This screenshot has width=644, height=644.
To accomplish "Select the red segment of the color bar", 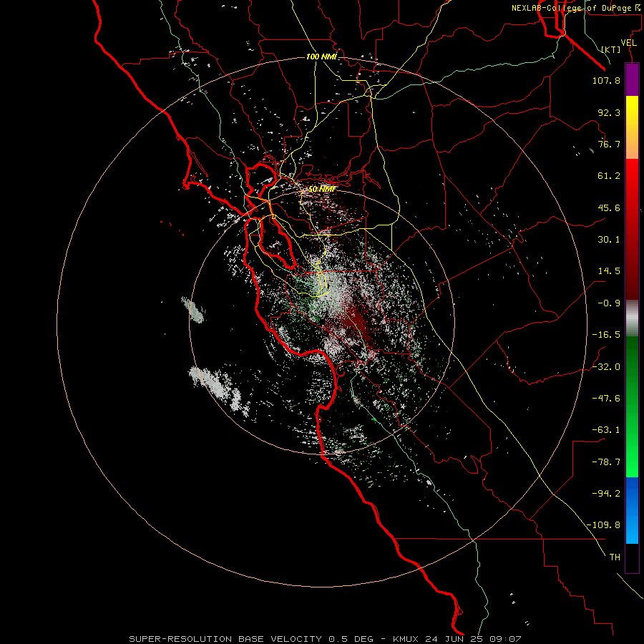I will point(632,229).
